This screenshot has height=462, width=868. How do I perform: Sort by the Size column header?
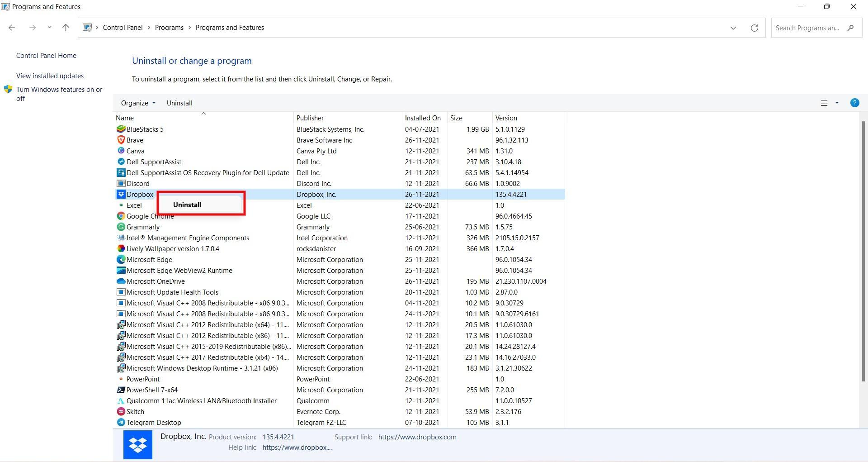[470, 118]
